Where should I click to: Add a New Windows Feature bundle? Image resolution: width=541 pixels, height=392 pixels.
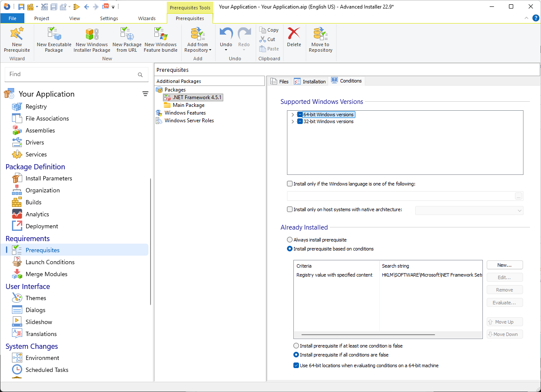click(160, 38)
